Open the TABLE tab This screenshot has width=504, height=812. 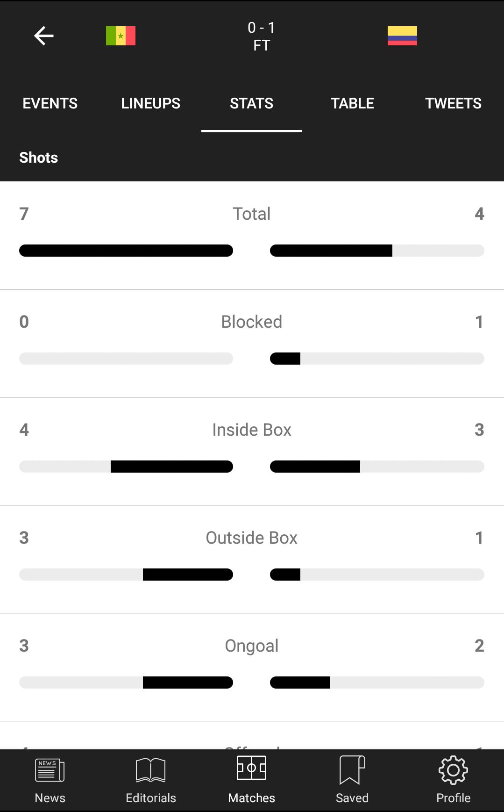coord(352,103)
